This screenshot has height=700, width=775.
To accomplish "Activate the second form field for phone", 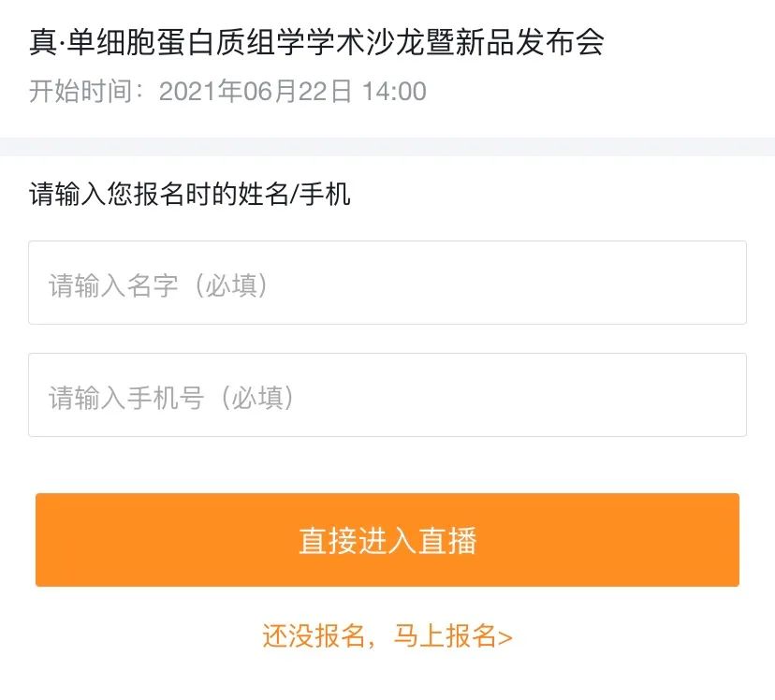I will (387, 396).
